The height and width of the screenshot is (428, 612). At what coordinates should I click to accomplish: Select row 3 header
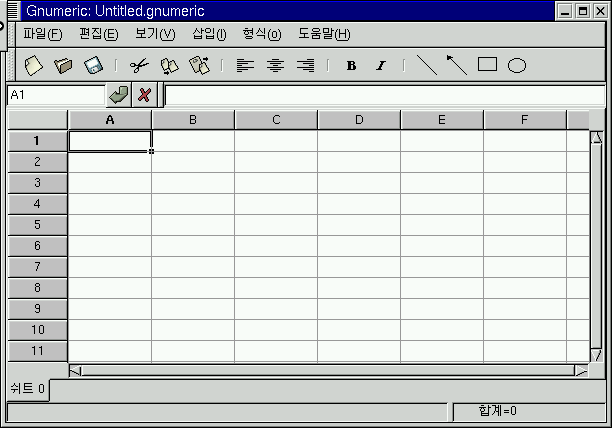point(37,183)
